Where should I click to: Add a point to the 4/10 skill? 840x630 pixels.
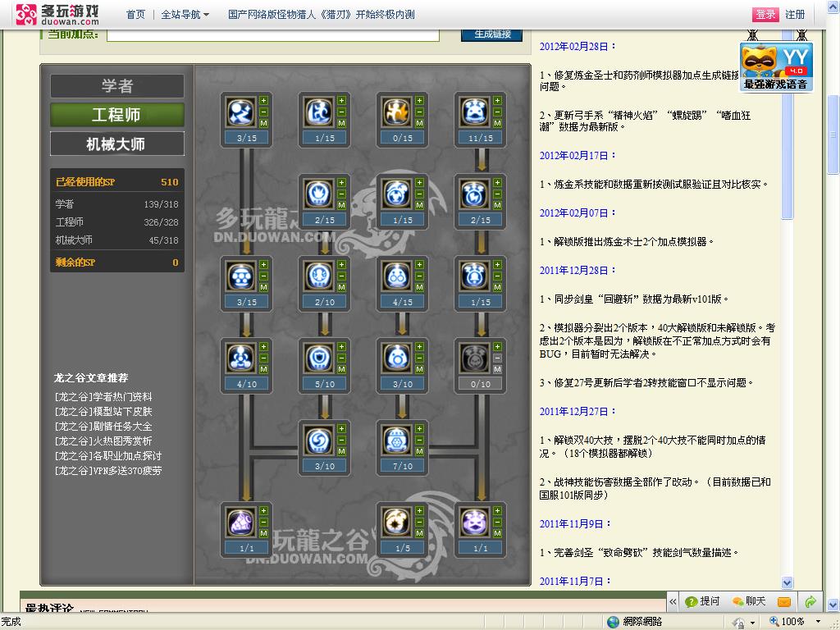coord(263,347)
